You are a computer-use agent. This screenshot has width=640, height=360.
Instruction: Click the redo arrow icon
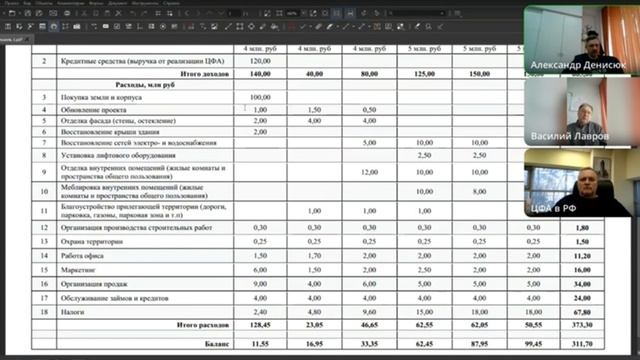point(144,13)
